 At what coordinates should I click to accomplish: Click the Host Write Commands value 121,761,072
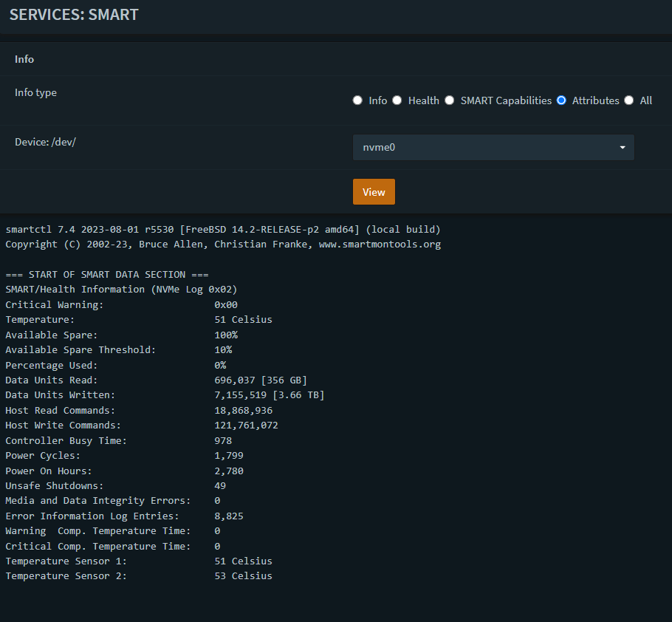[x=247, y=426]
